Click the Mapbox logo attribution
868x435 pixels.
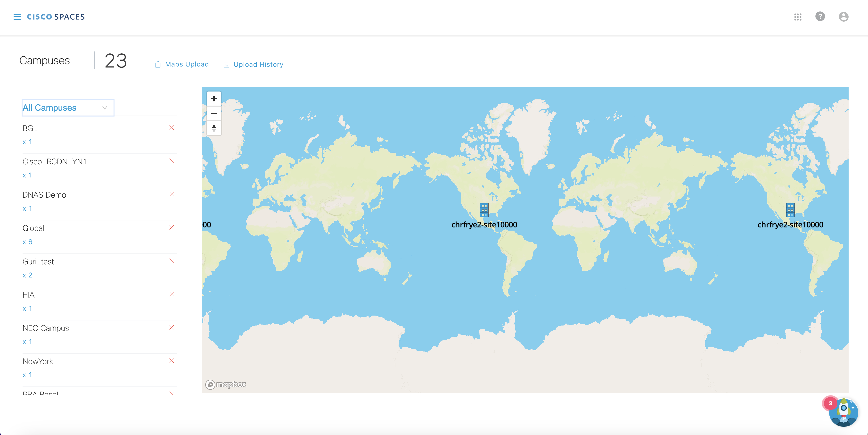pyautogui.click(x=226, y=385)
